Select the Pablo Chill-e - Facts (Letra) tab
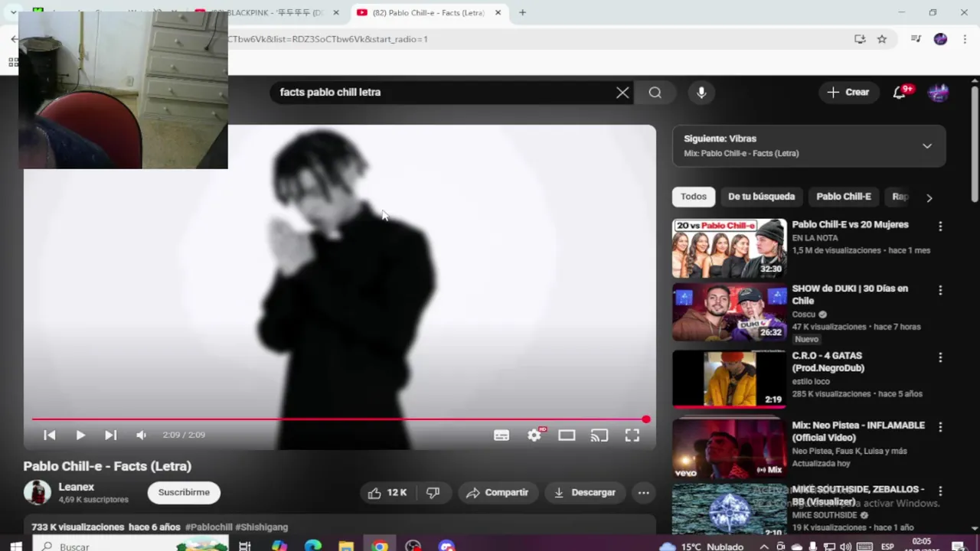This screenshot has width=980, height=551. click(429, 12)
